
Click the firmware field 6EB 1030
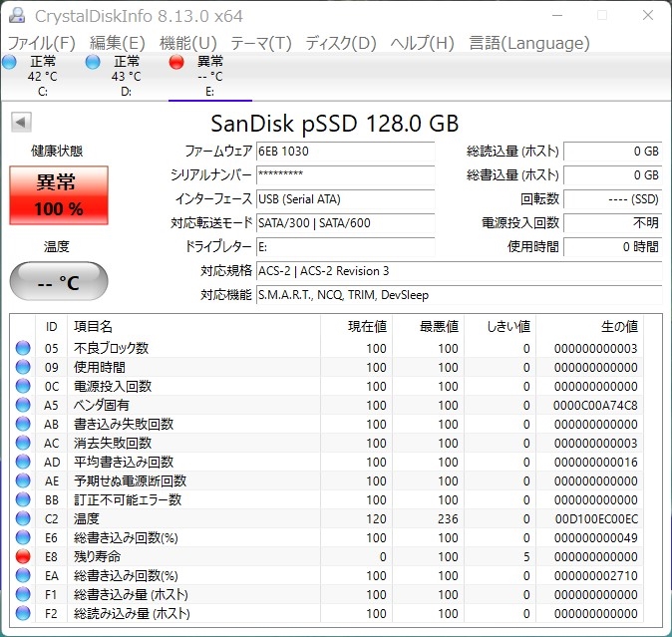pyautogui.click(x=345, y=152)
